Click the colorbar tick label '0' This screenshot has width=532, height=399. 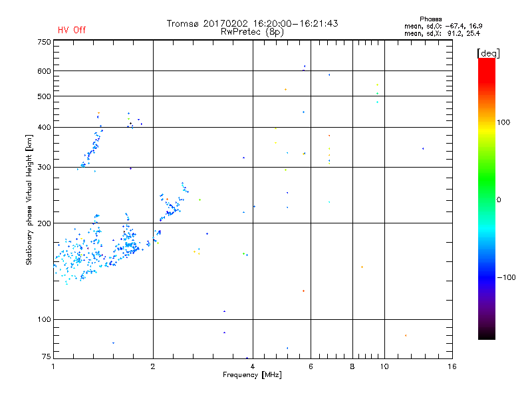[x=499, y=200]
